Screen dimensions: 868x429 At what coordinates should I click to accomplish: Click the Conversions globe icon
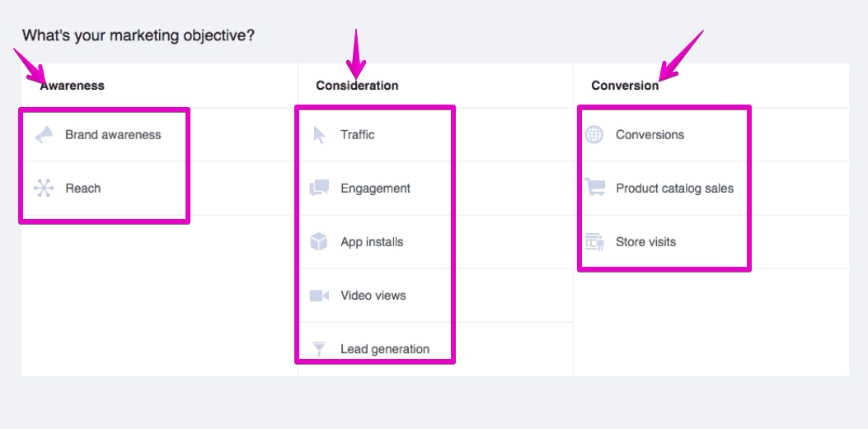594,135
